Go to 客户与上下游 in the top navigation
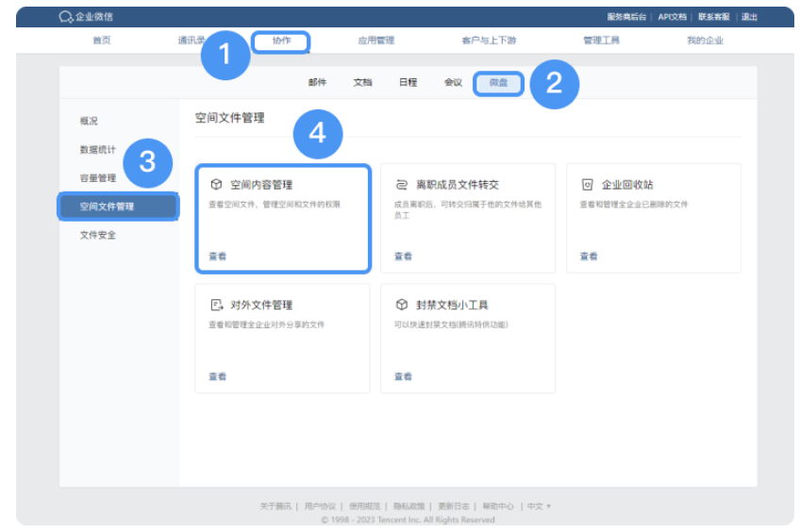800x532 pixels. pos(489,41)
